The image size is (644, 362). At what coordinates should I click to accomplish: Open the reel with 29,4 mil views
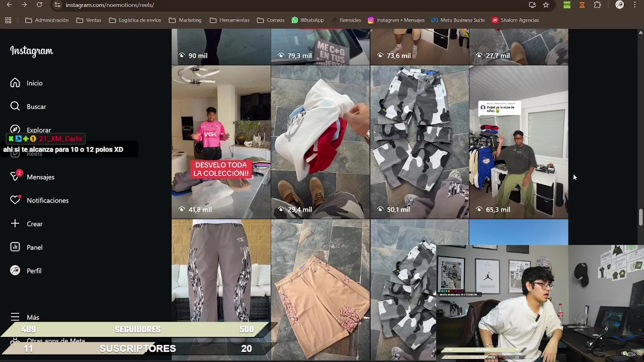(320, 142)
